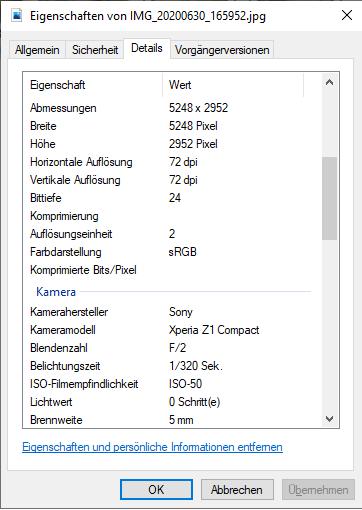Click the F/2 aperture value
The width and height of the screenshot is (362, 510).
177,348
